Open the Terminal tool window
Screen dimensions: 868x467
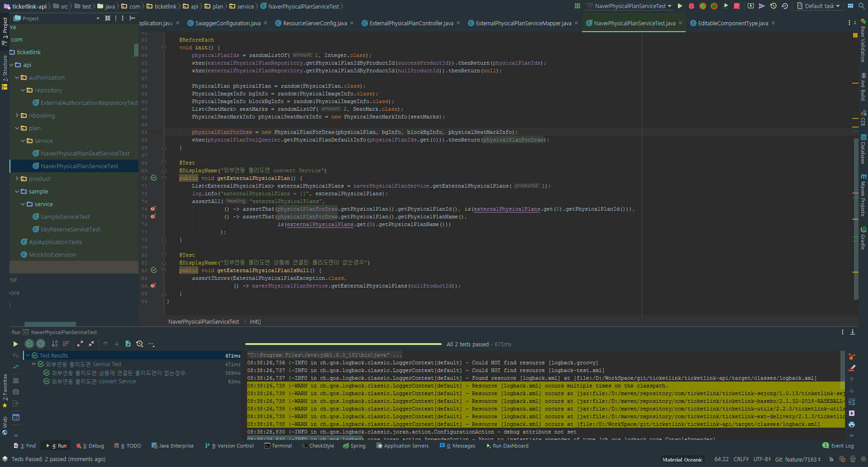pos(278,446)
